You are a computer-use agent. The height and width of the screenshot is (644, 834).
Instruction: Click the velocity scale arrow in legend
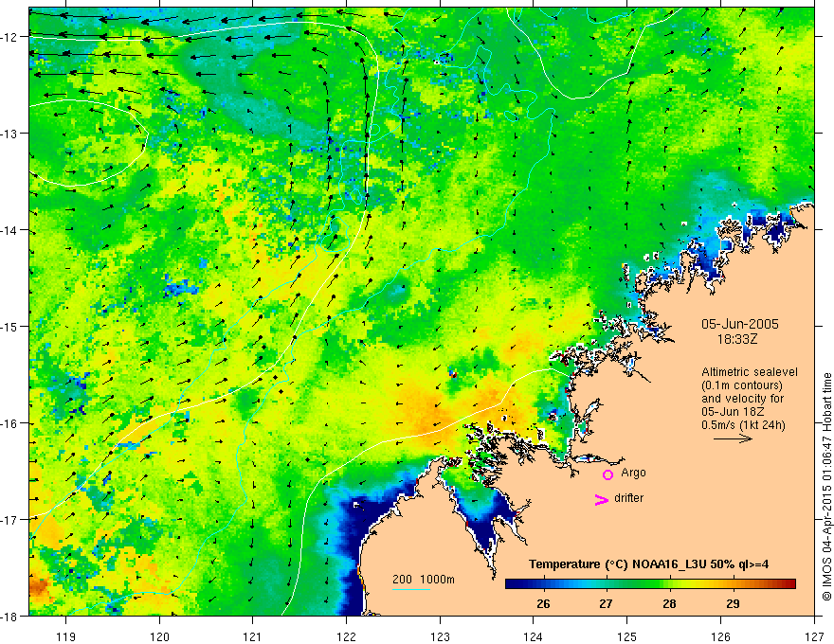pyautogui.click(x=733, y=438)
